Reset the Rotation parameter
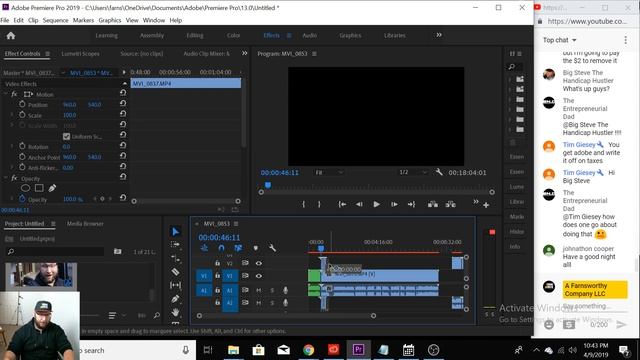640x360 pixels. pos(123,146)
